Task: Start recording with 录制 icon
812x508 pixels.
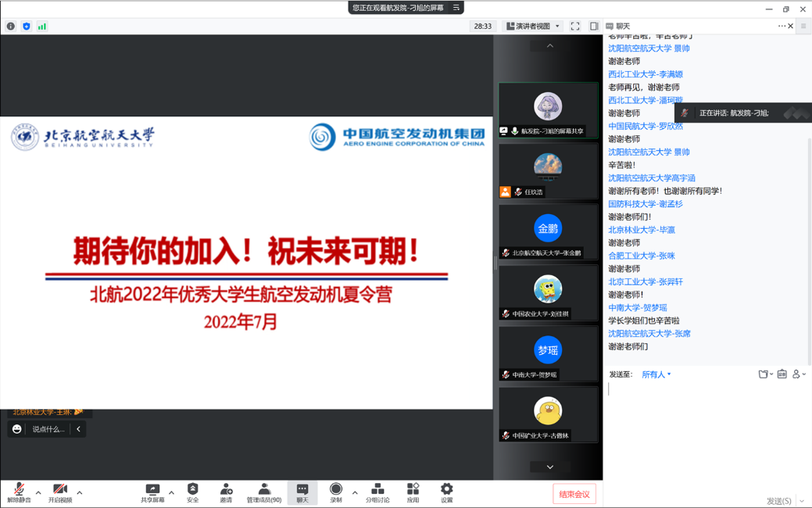Action: coord(336,492)
